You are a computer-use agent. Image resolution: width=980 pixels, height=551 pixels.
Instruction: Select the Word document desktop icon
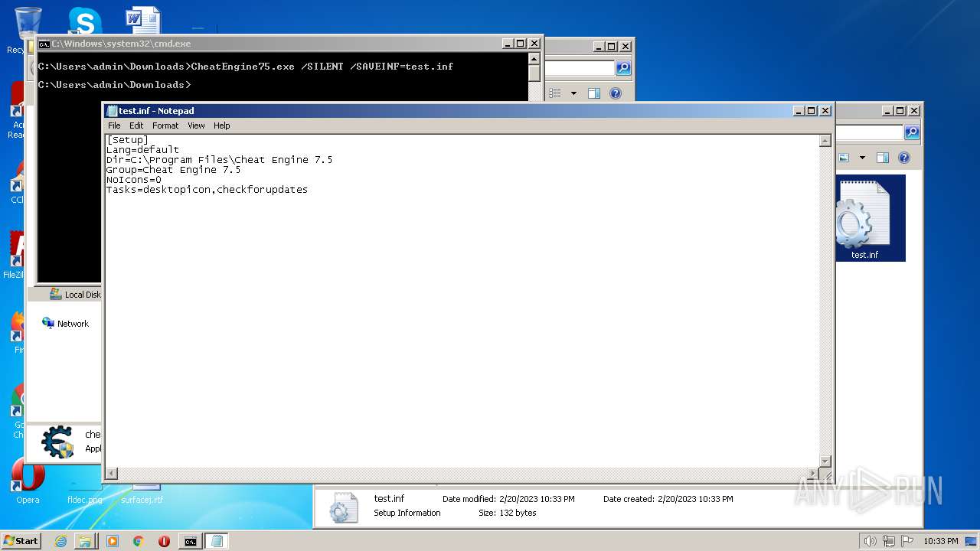pos(144,21)
